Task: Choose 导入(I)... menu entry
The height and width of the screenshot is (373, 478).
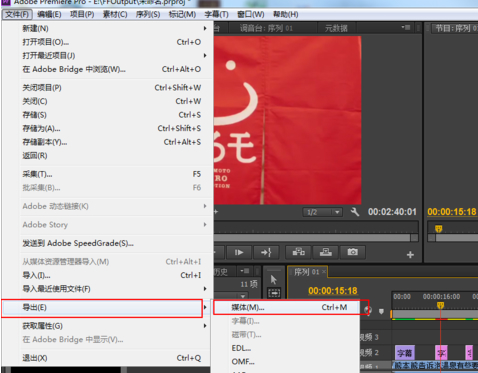Action: [108, 275]
